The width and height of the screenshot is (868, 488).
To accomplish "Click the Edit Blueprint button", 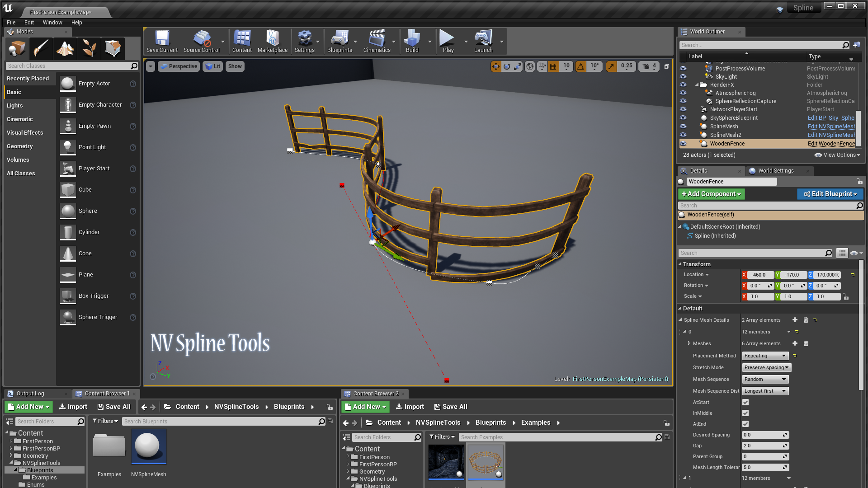I will click(x=830, y=194).
